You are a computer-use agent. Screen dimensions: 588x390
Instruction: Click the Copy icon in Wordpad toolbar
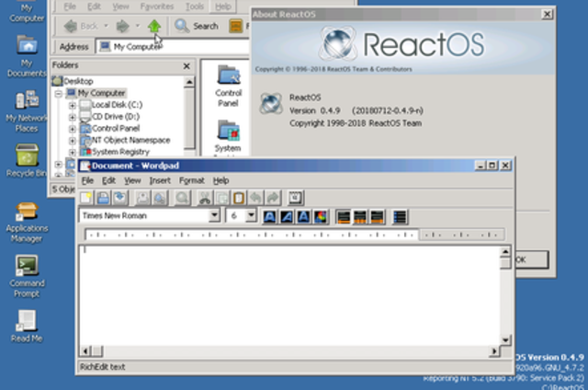point(221,198)
